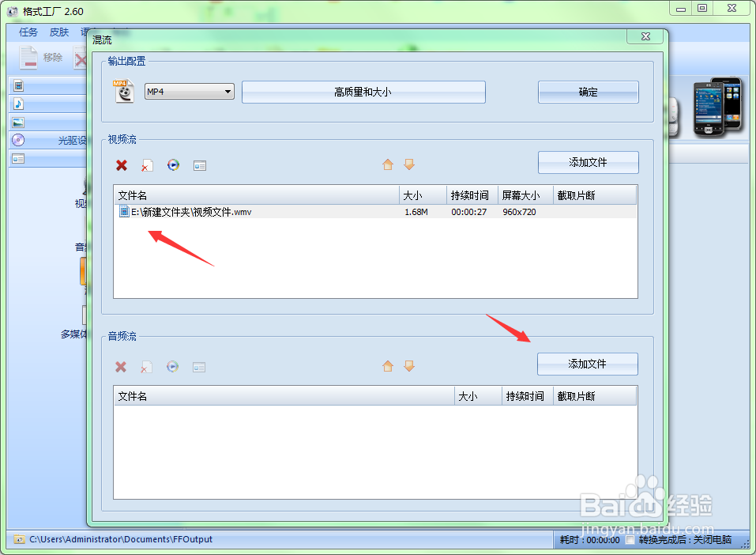Click the 屏幕大小 column header
The height and width of the screenshot is (555, 756).
coord(525,195)
